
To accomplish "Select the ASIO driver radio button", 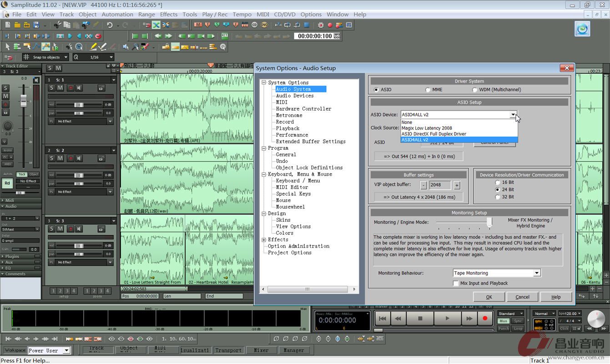I will [x=376, y=90].
